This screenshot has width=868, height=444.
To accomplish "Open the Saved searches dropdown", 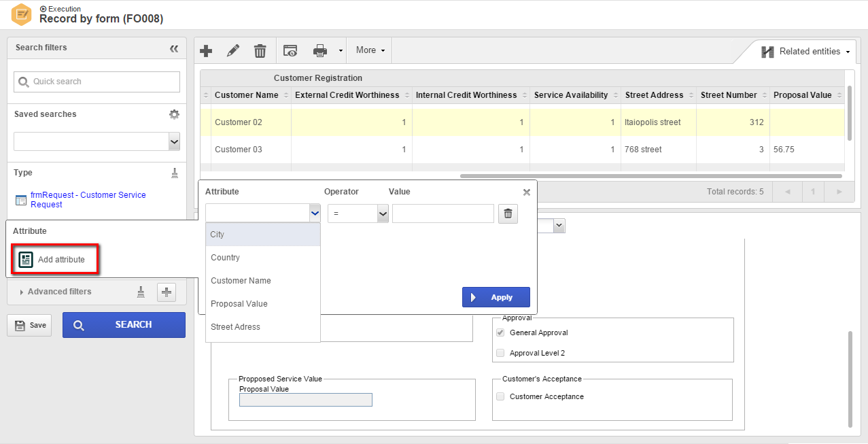I will (97, 141).
